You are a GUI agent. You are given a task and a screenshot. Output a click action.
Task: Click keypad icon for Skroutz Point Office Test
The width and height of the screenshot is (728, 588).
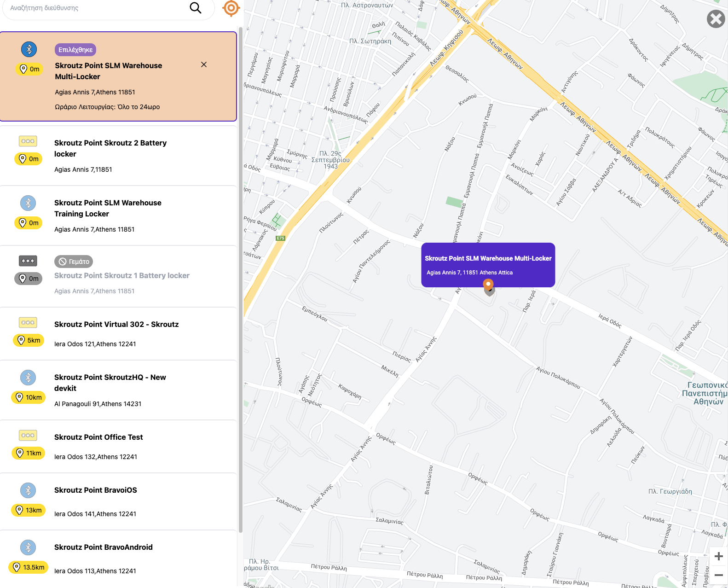[28, 435]
